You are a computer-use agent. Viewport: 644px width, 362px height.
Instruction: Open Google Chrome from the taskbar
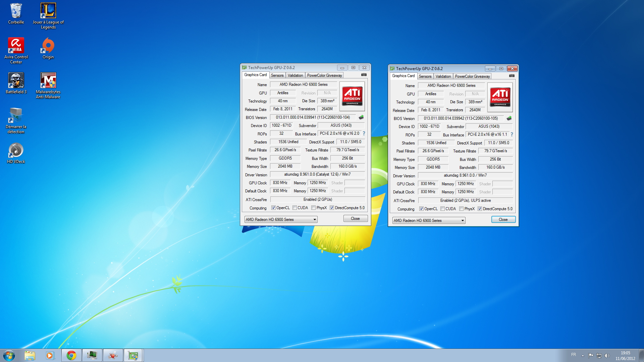(x=71, y=355)
